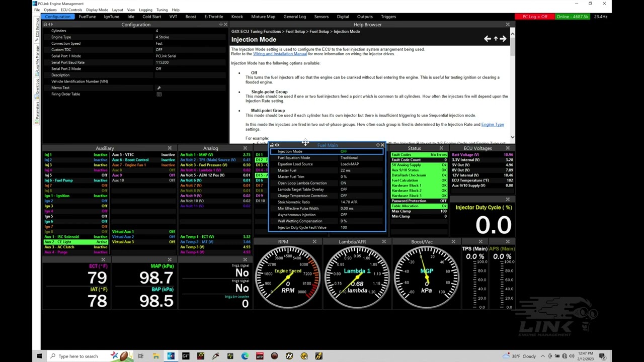The image size is (644, 362).
Task: Open the File menu
Action: [37, 10]
